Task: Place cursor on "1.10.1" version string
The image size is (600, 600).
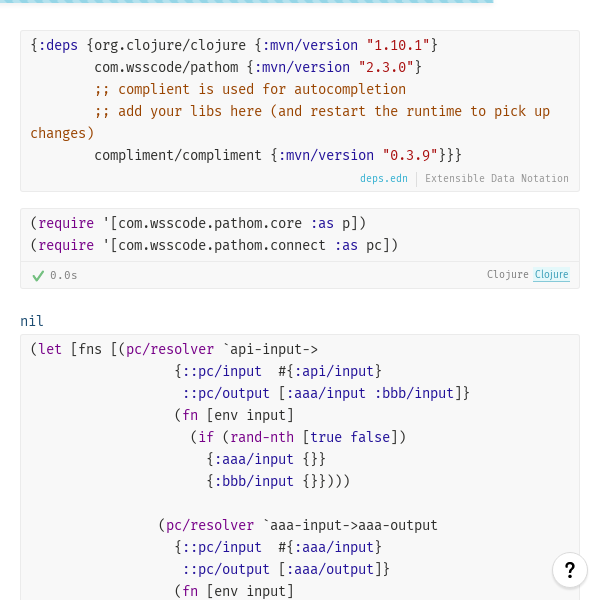Action: (398, 45)
